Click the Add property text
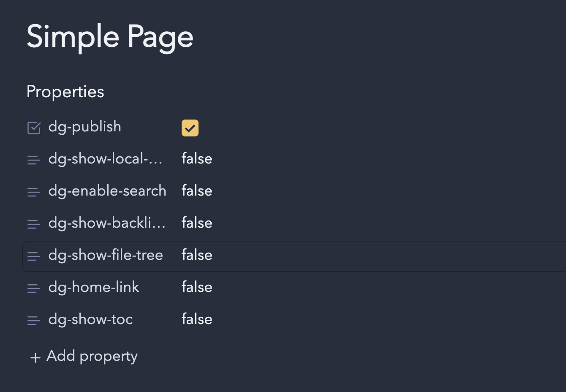Screen dimensions: 566x392 click(92, 356)
